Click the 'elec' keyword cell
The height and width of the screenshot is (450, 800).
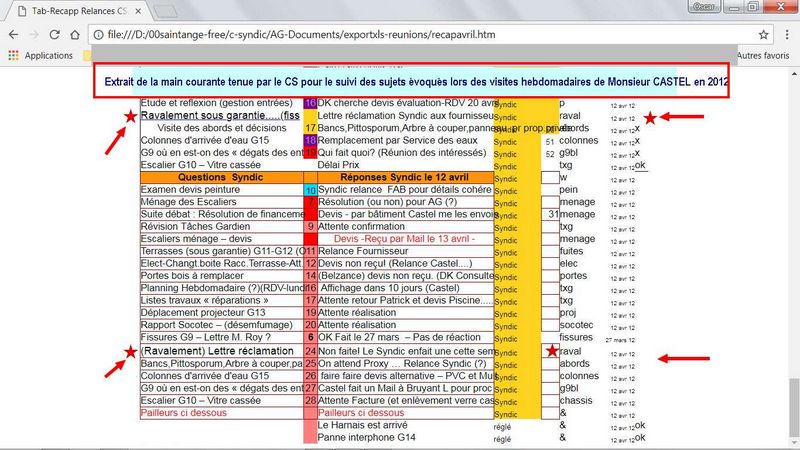pos(568,263)
